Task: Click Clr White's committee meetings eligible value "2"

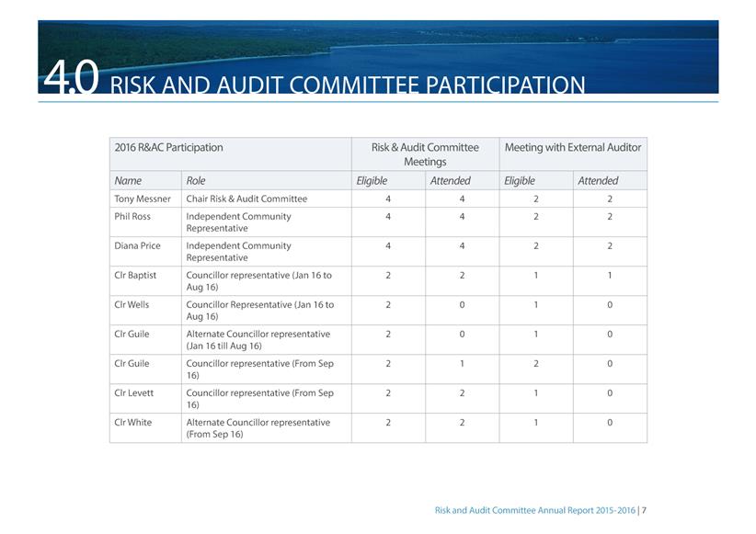Action: pyautogui.click(x=388, y=422)
